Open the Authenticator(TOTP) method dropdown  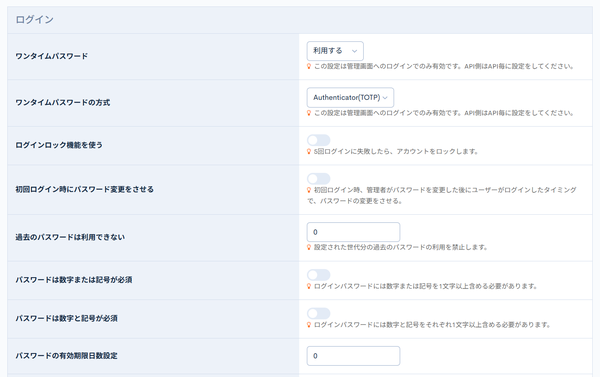(x=350, y=98)
